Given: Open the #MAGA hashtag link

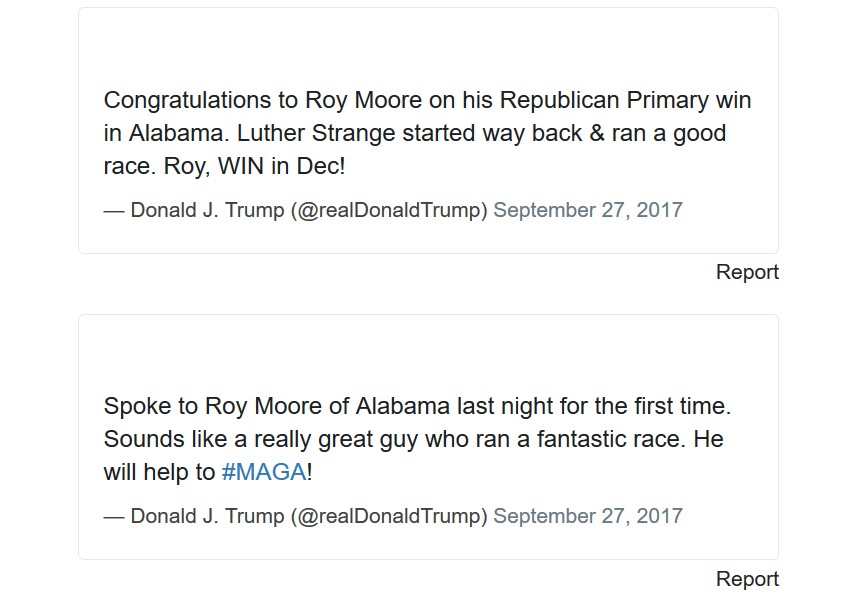Looking at the screenshot, I should [264, 472].
